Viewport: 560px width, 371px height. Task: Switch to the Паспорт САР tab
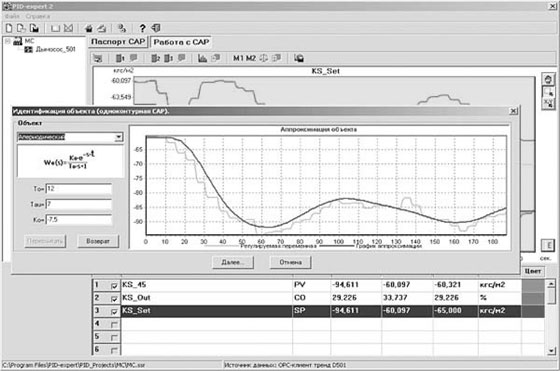(118, 42)
